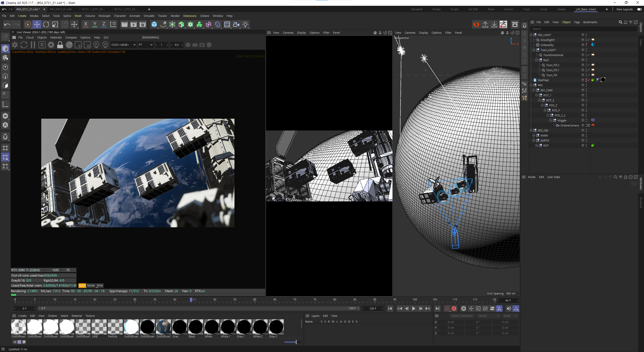This screenshot has width=644, height=352.
Task: Switch to the Sculpt layout tab
Action: 454,9
